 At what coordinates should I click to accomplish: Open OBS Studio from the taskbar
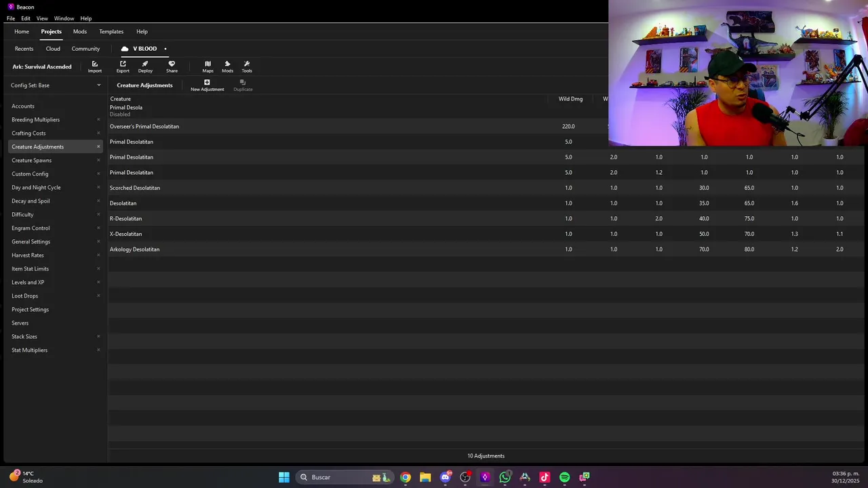465,477
